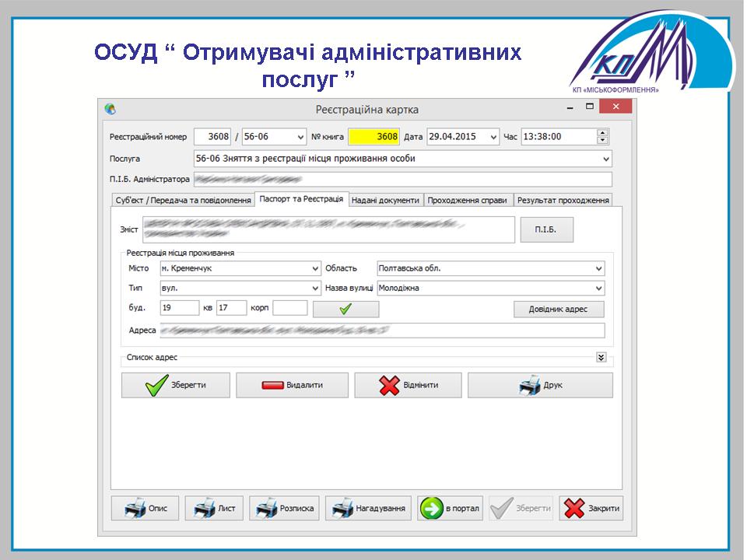This screenshot has width=747, height=560.
Task: Increase the Час value with up arrow
Action: tap(601, 133)
